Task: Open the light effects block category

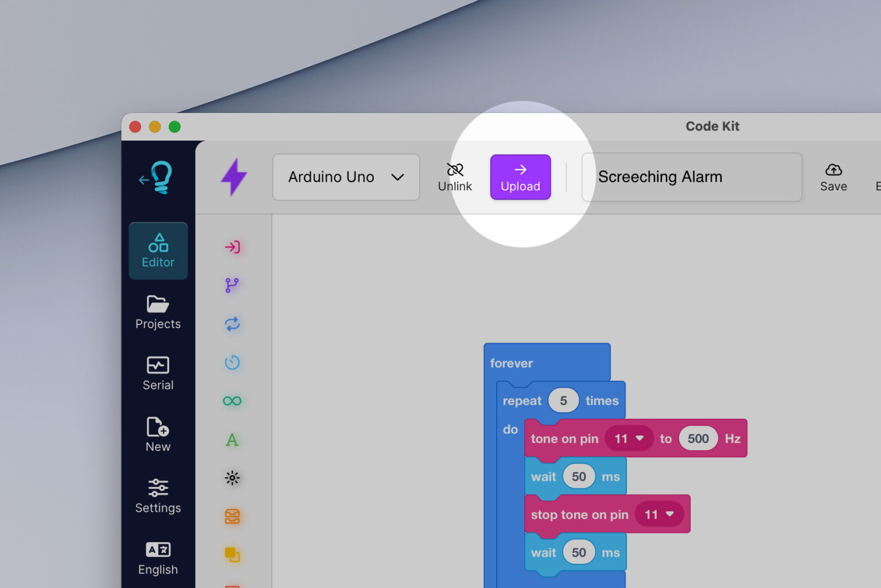Action: point(232,477)
